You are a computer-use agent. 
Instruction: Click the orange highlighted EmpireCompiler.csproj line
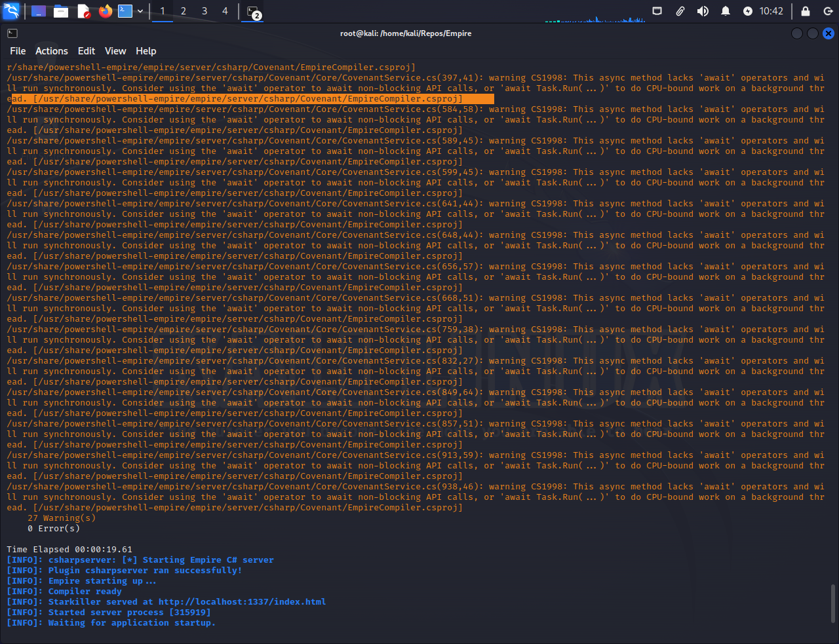point(252,99)
